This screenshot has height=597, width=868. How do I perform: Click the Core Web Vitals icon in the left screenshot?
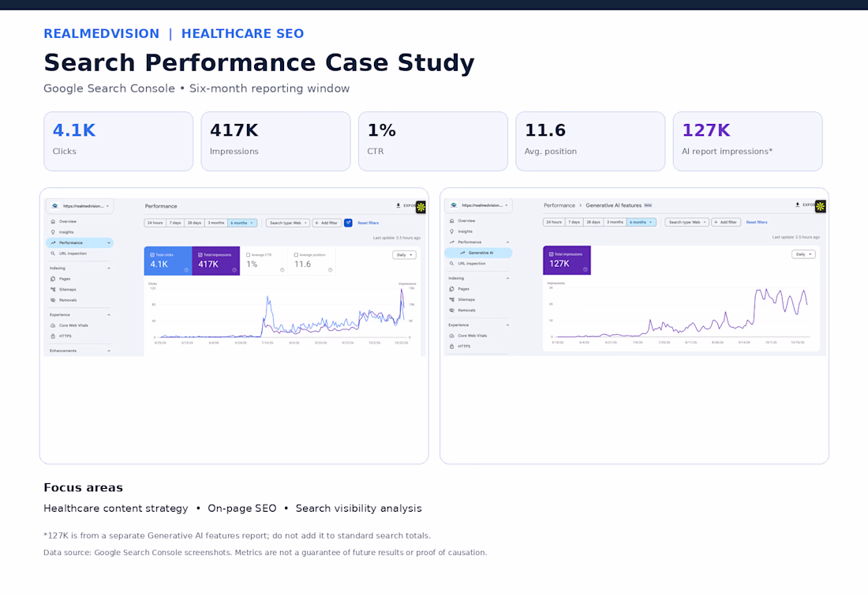pyautogui.click(x=53, y=325)
